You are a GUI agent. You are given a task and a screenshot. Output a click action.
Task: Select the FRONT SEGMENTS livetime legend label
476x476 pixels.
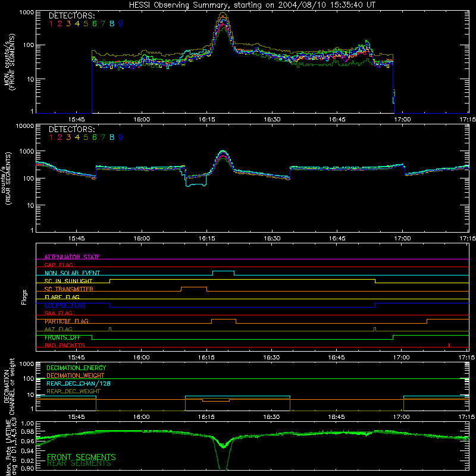[x=82, y=457]
